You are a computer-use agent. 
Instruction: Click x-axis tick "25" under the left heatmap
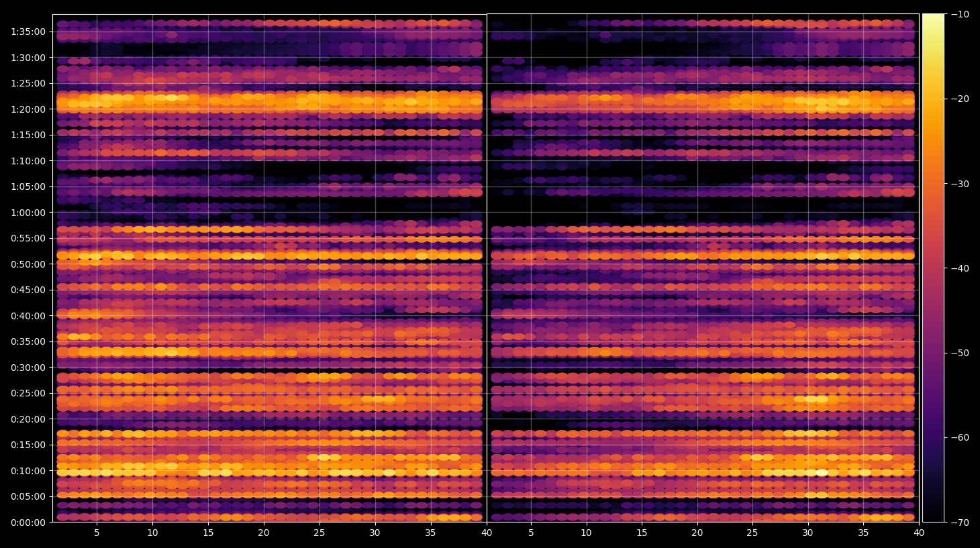click(320, 533)
